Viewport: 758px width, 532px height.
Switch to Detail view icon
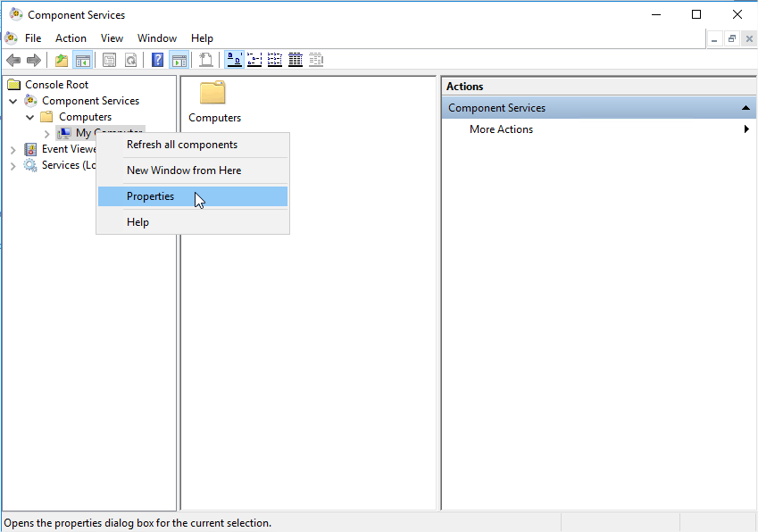coord(295,60)
